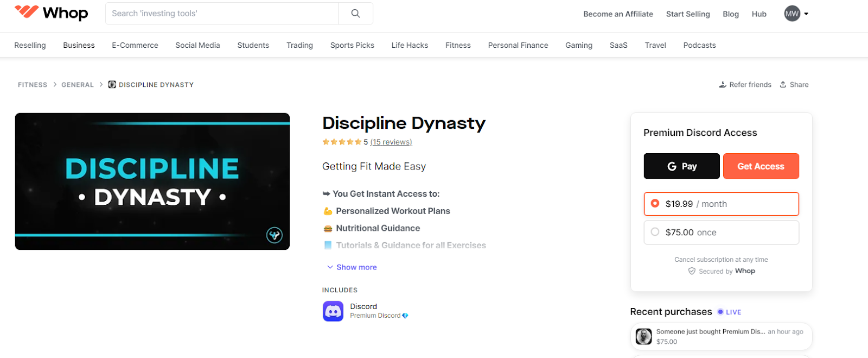Select the Gaming category
The width and height of the screenshot is (868, 358).
click(x=579, y=45)
